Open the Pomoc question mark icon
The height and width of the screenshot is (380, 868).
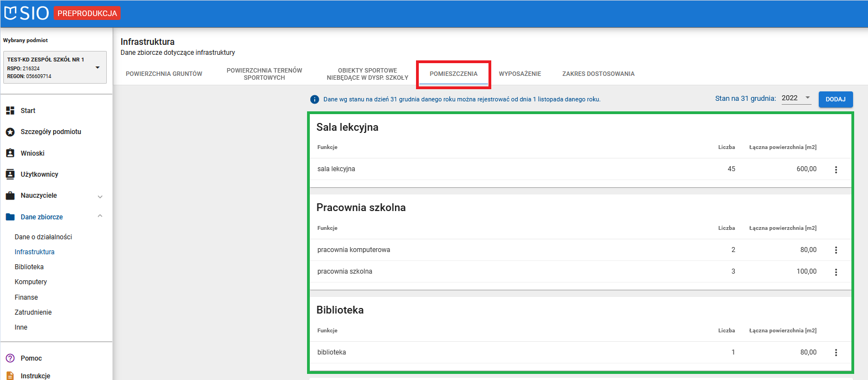10,358
